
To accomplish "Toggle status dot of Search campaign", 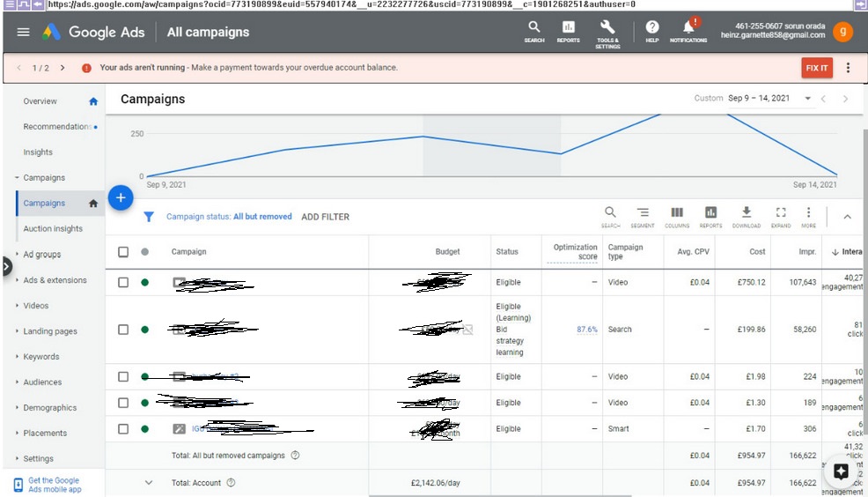I will pyautogui.click(x=144, y=330).
